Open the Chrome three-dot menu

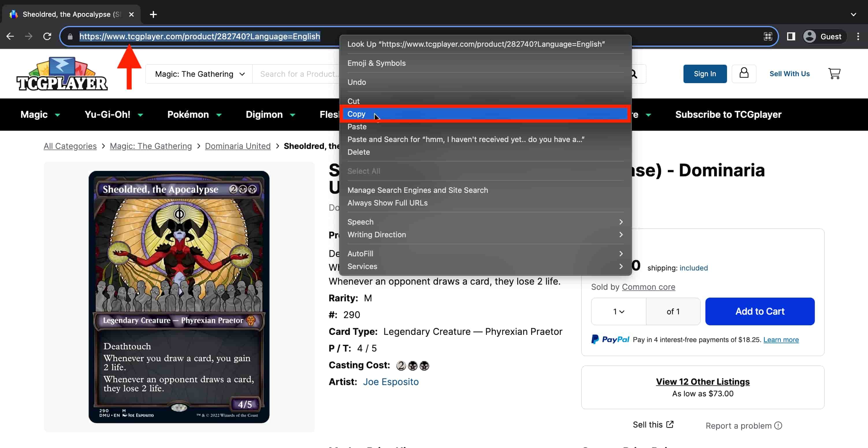coord(858,36)
